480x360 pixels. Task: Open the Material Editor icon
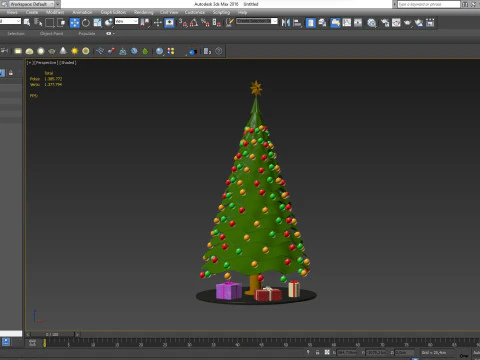click(371, 22)
